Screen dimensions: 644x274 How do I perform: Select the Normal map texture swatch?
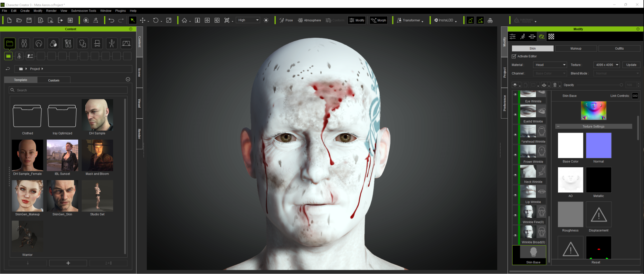(x=599, y=145)
